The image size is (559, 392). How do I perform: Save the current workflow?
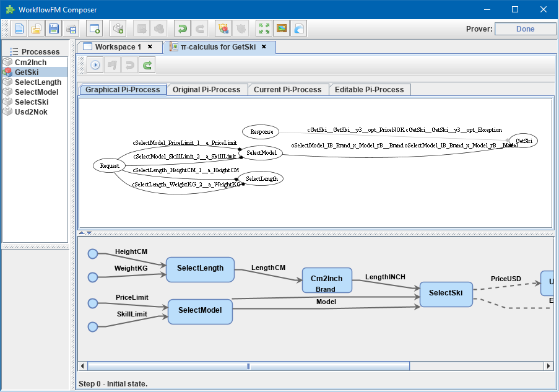tap(53, 28)
